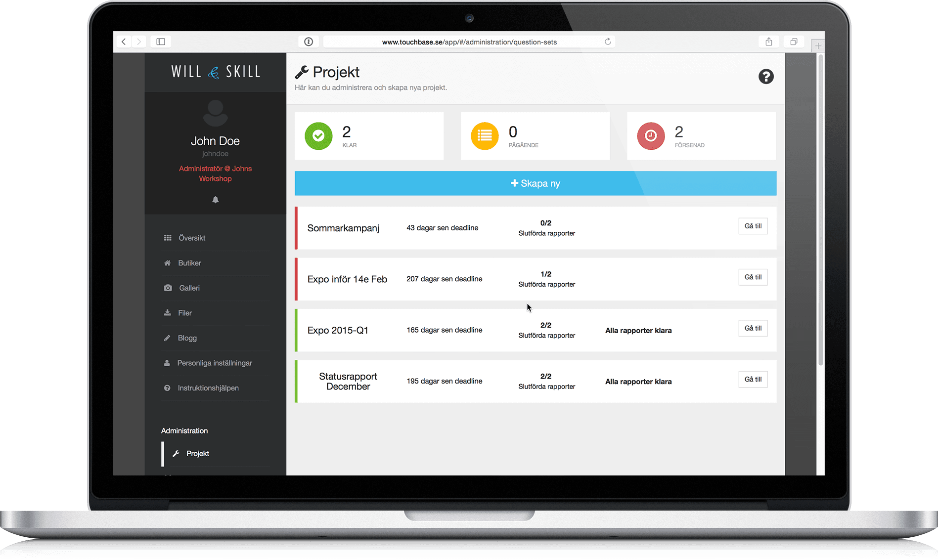The width and height of the screenshot is (938, 560).
Task: Click the Översikt grid icon
Action: click(x=168, y=238)
